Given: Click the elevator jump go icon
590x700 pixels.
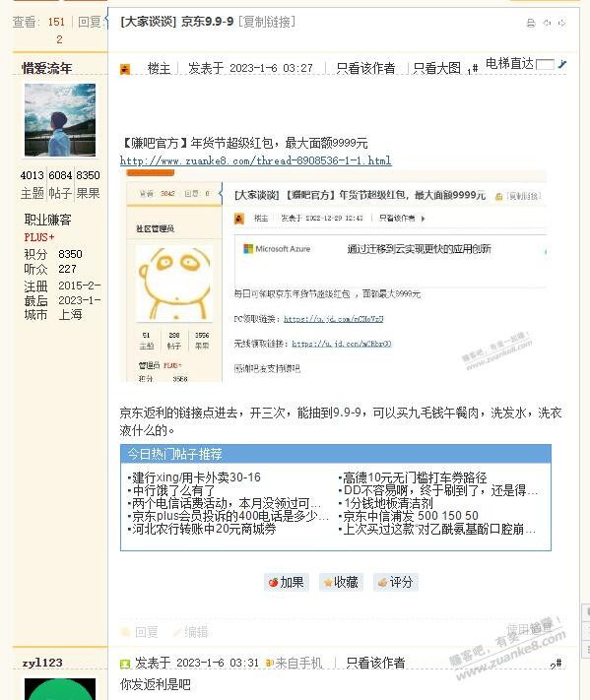Looking at the screenshot, I should coord(561,64).
